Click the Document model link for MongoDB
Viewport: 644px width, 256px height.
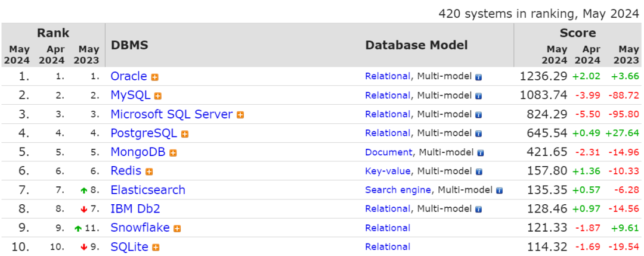[388, 152]
